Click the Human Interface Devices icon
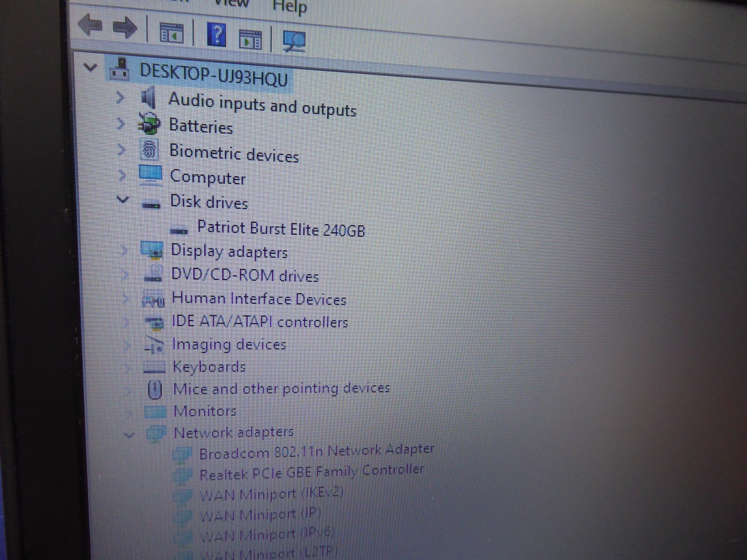 pos(154,300)
